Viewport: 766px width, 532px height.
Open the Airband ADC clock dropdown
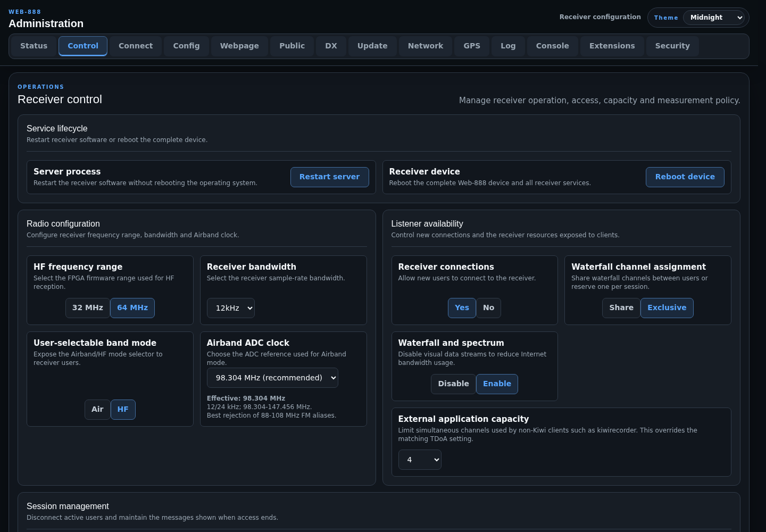coord(272,378)
